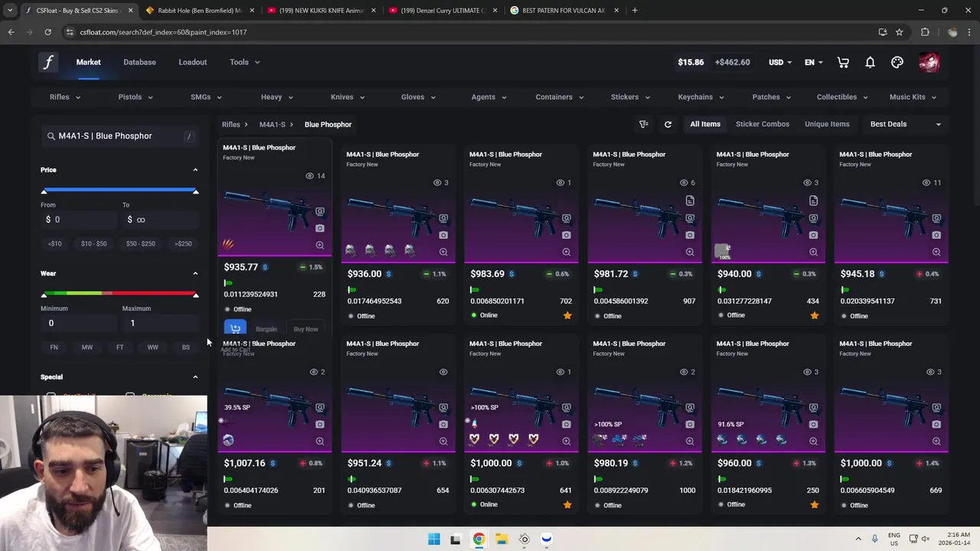980x551 pixels.
Task: Expand the Knives category dropdown
Action: pos(348,97)
